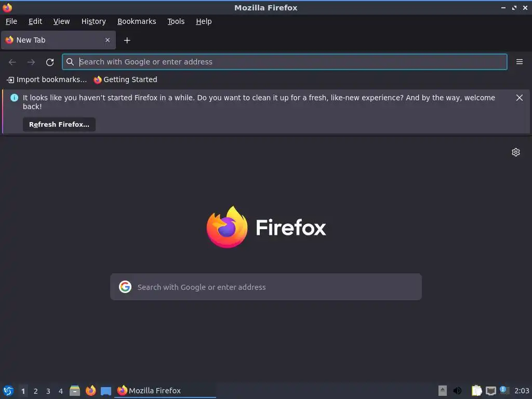Viewport: 532px width, 399px height.
Task: Click the update notifier tray icon
Action: pos(504,390)
